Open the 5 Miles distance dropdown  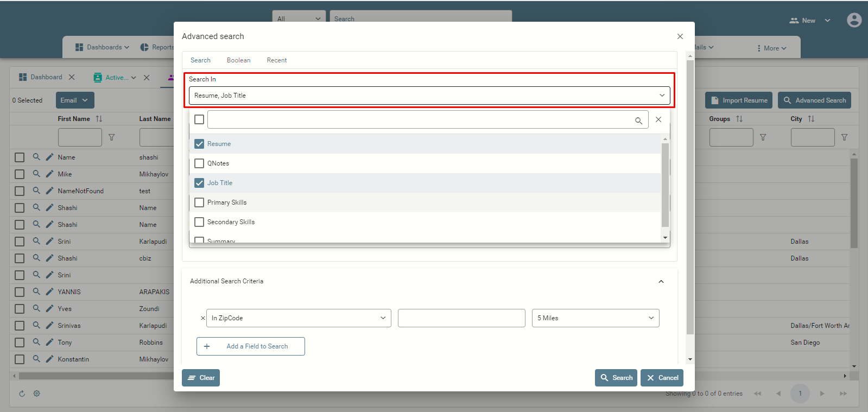tap(595, 318)
